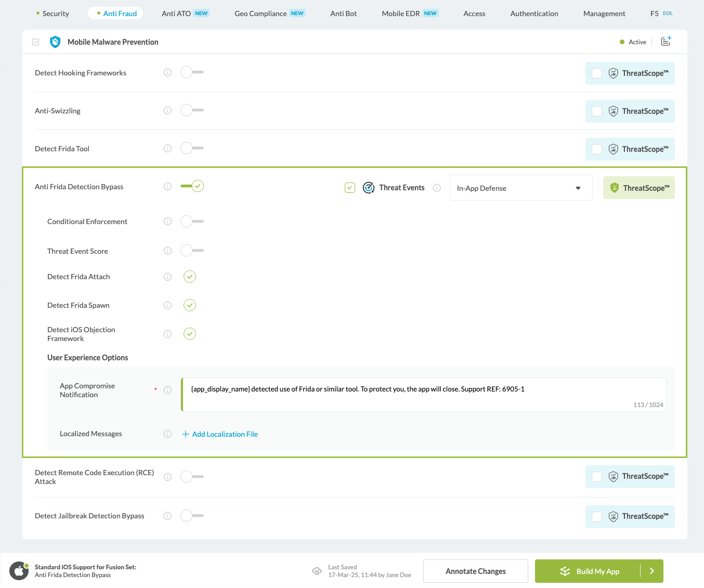Open the Authentication tab
This screenshot has height=588, width=704.
click(x=534, y=14)
